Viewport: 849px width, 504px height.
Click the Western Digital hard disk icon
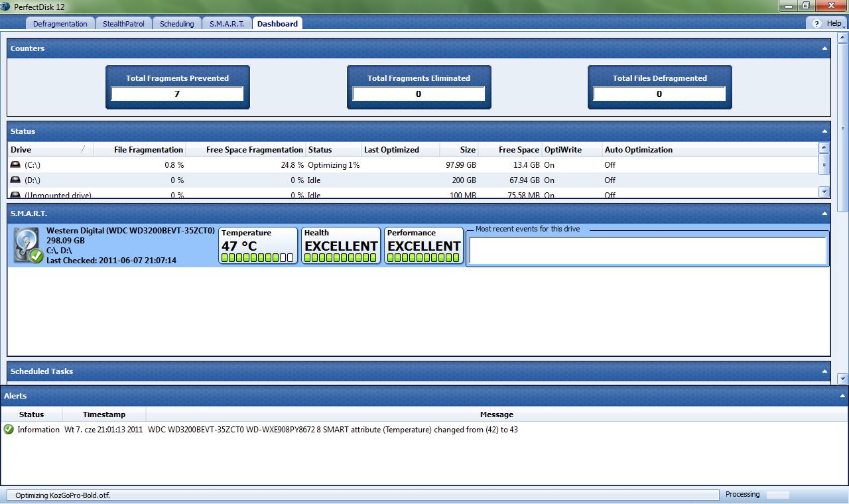tap(28, 246)
